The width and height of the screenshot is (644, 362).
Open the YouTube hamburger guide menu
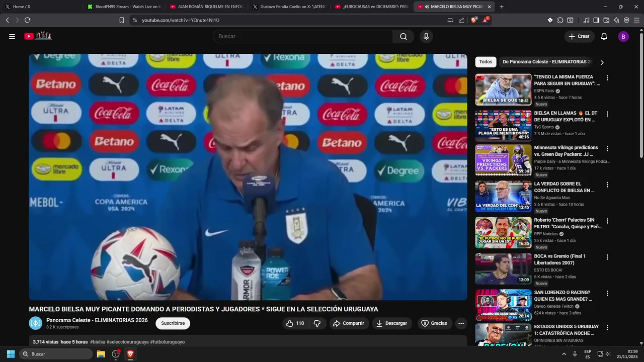[12, 36]
